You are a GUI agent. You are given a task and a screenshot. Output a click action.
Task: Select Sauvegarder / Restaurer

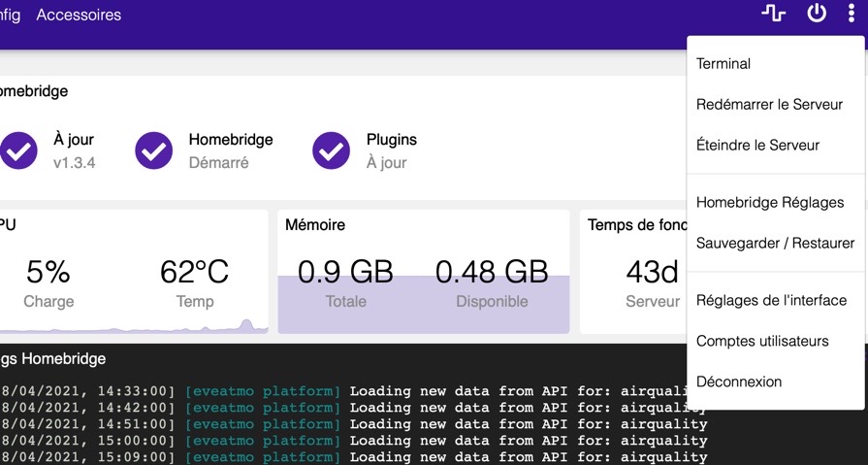[776, 243]
